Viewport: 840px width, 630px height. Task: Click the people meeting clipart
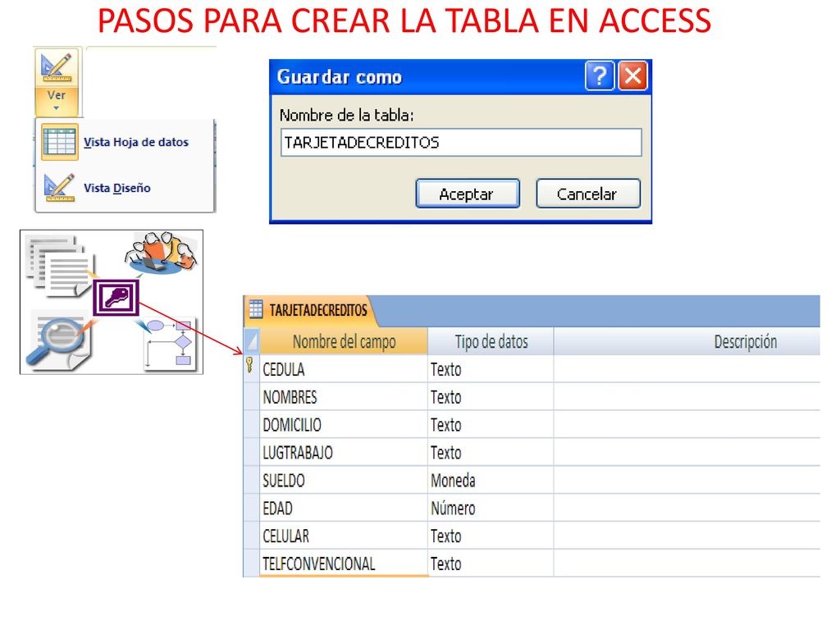pyautogui.click(x=161, y=253)
